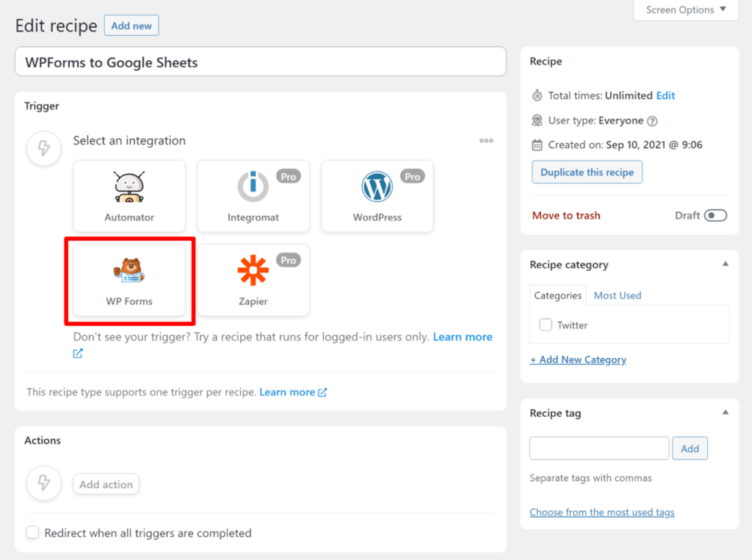The image size is (752, 560).
Task: Open Learn more link about logged-in recipes
Action: [463, 337]
